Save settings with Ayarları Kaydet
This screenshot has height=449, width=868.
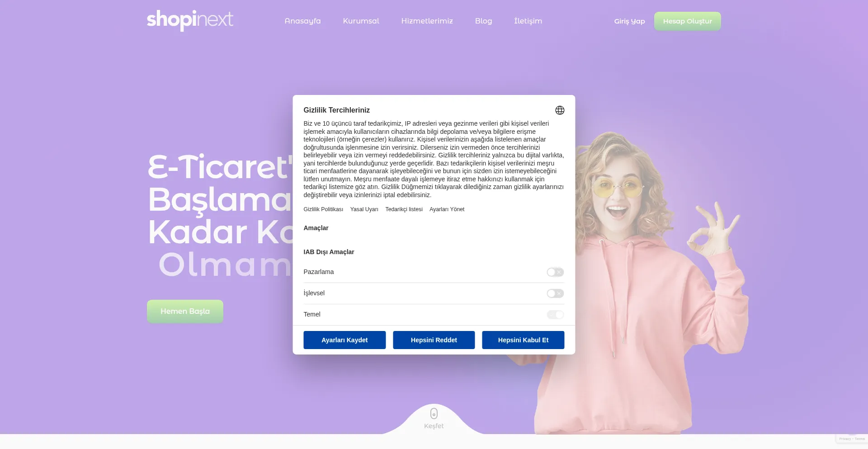(x=344, y=340)
